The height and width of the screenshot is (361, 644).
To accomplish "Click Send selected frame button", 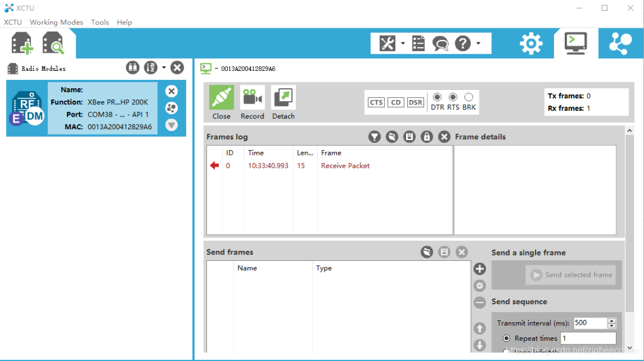I will (571, 275).
